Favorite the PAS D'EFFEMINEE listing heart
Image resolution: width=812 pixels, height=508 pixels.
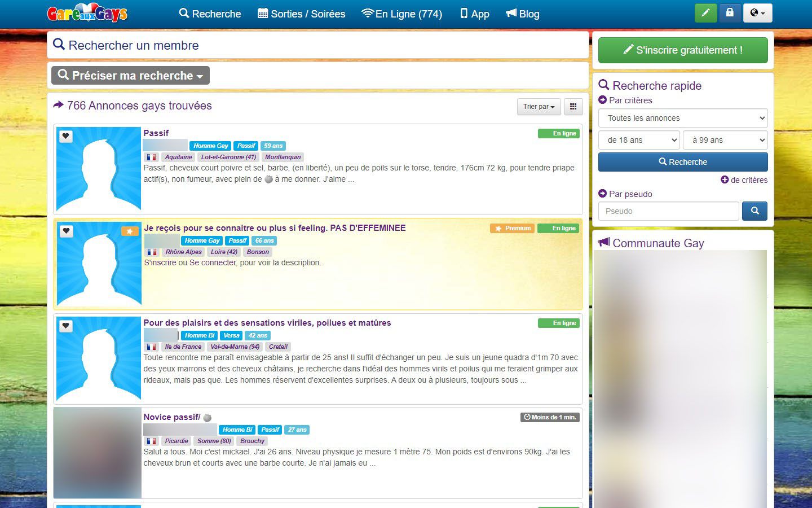pyautogui.click(x=66, y=231)
